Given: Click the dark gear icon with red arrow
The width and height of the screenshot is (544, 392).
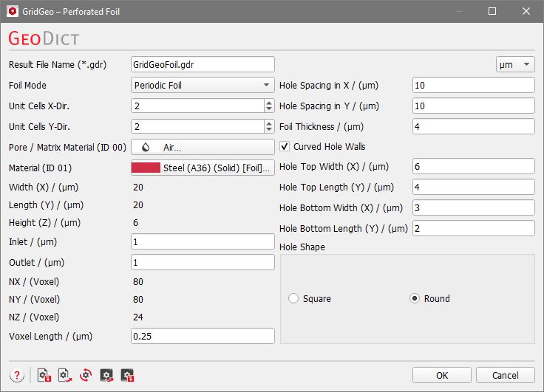Looking at the screenshot, I should [x=106, y=375].
